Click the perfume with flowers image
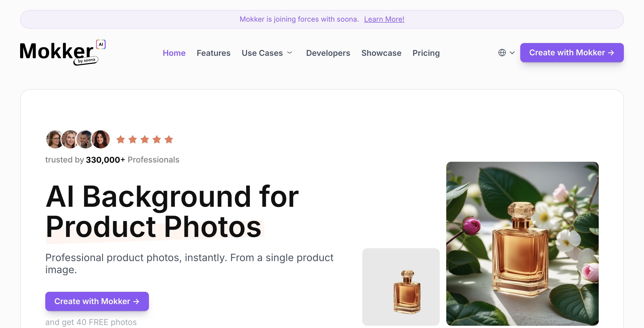 522,243
